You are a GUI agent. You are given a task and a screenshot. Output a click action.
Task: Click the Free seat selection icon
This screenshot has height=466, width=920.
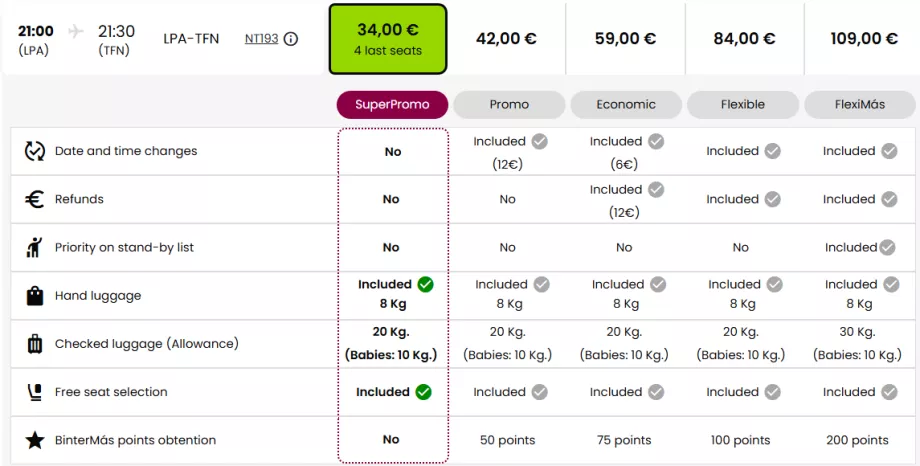point(35,392)
